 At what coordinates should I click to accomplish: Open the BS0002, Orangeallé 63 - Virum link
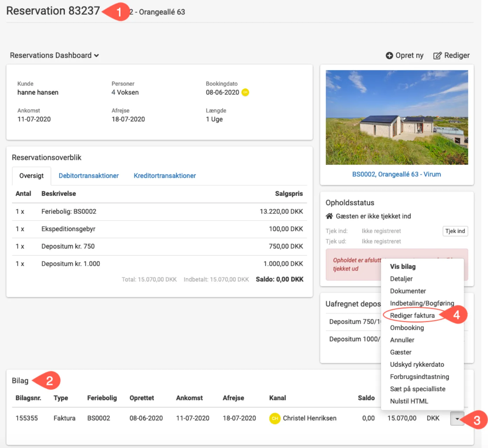(x=396, y=174)
